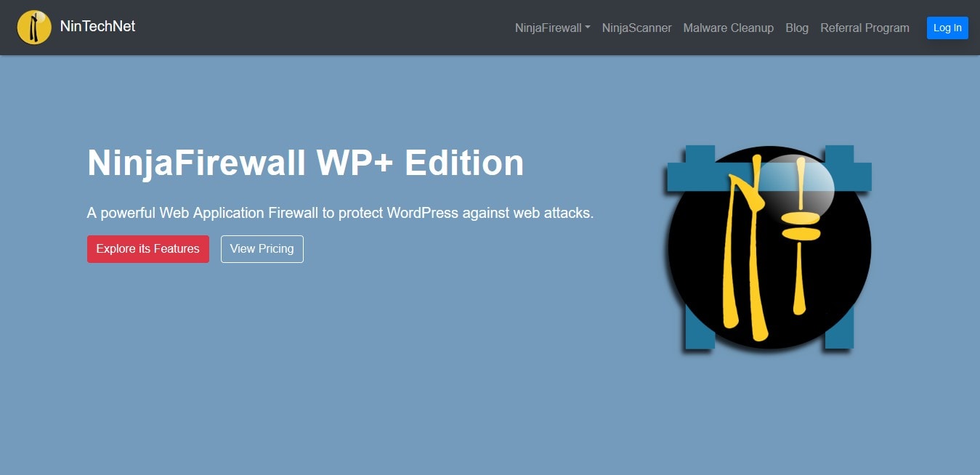Open the Referral Program page
The image size is (980, 475).
[x=865, y=28]
